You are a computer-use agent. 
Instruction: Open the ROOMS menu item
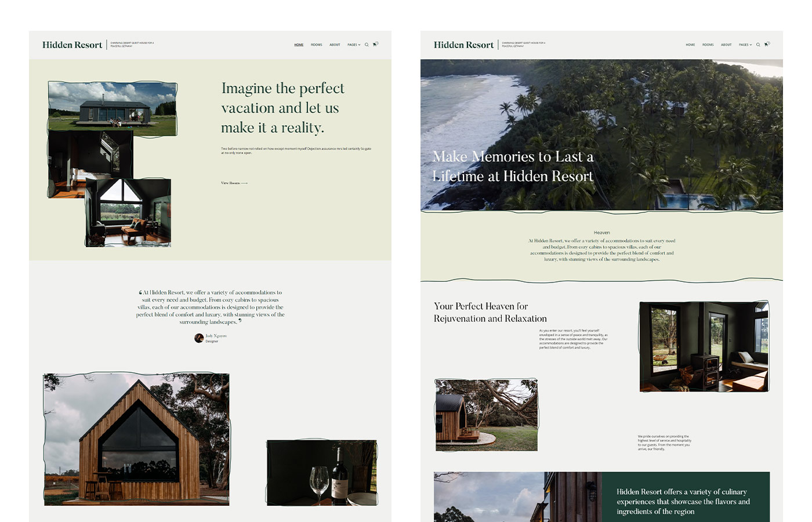click(x=316, y=44)
